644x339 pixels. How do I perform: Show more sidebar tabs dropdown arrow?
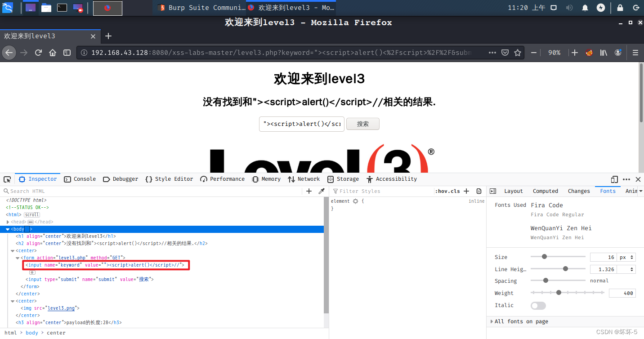[640, 191]
